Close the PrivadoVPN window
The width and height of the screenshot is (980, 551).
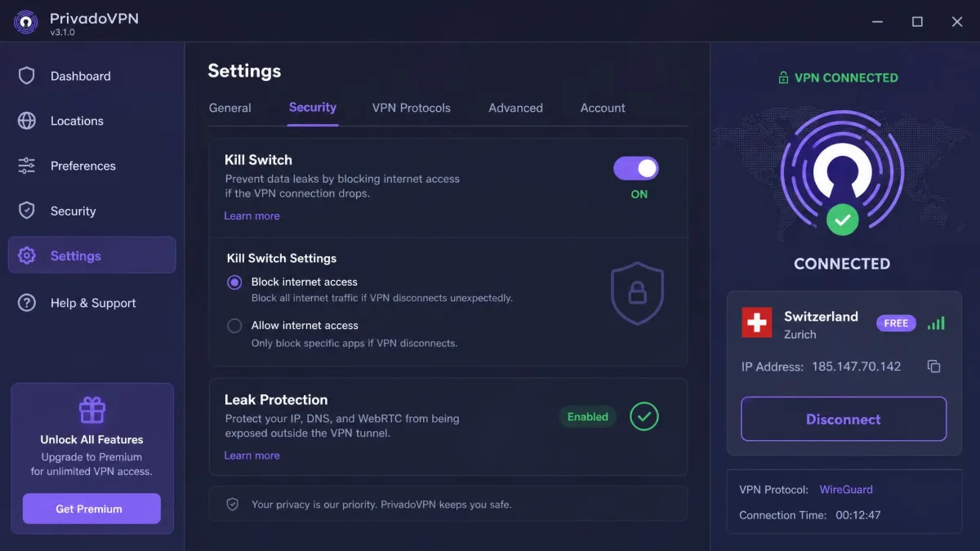click(x=957, y=22)
